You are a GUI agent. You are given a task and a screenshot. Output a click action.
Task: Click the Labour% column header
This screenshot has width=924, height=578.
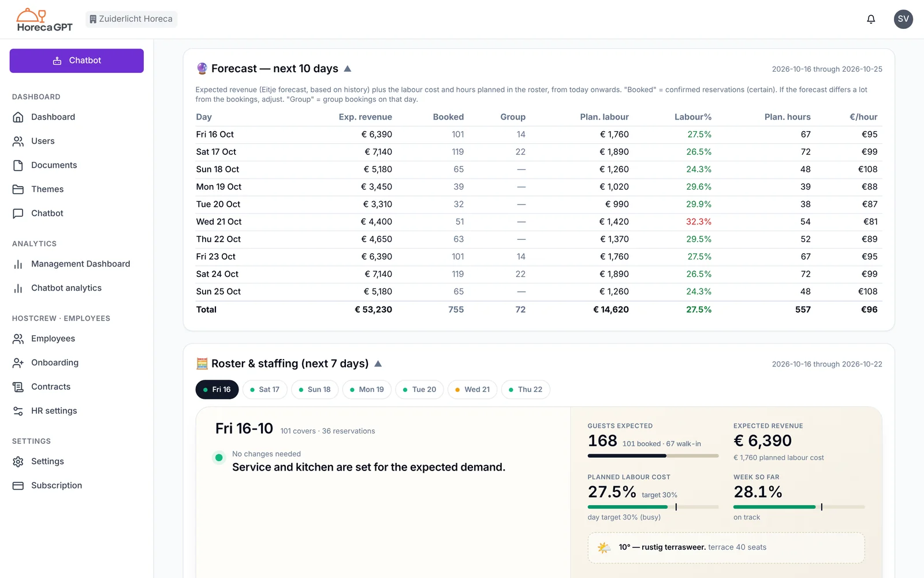pos(693,117)
